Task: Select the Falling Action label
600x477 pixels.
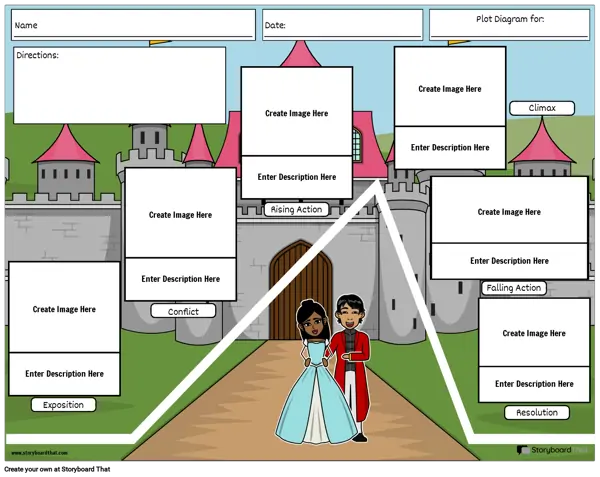Action: pos(513,288)
